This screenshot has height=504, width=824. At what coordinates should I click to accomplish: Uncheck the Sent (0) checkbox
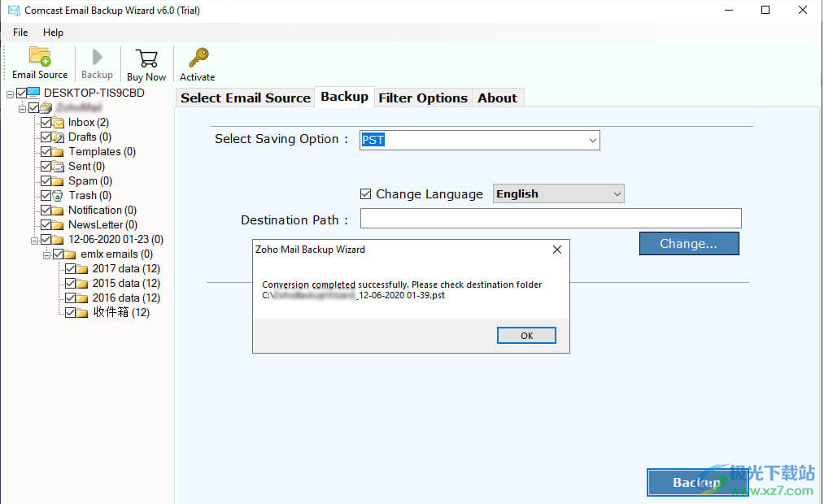pos(46,167)
